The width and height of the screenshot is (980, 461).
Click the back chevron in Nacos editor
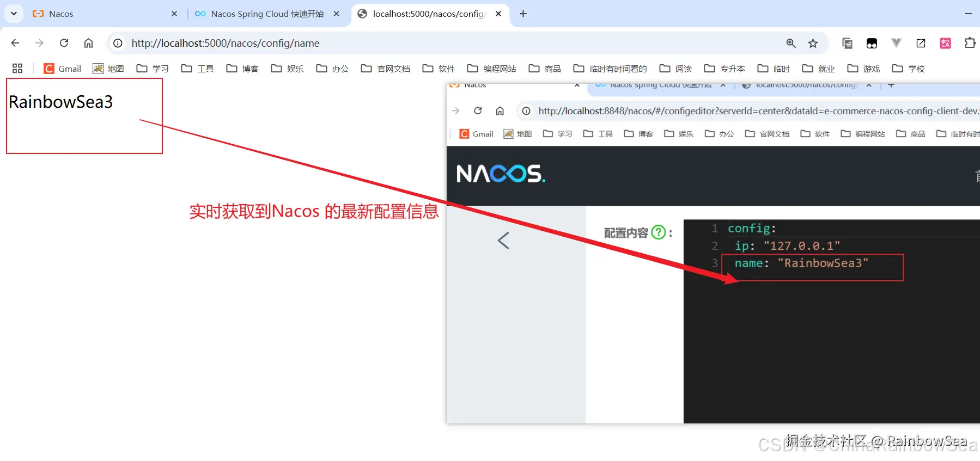point(503,240)
